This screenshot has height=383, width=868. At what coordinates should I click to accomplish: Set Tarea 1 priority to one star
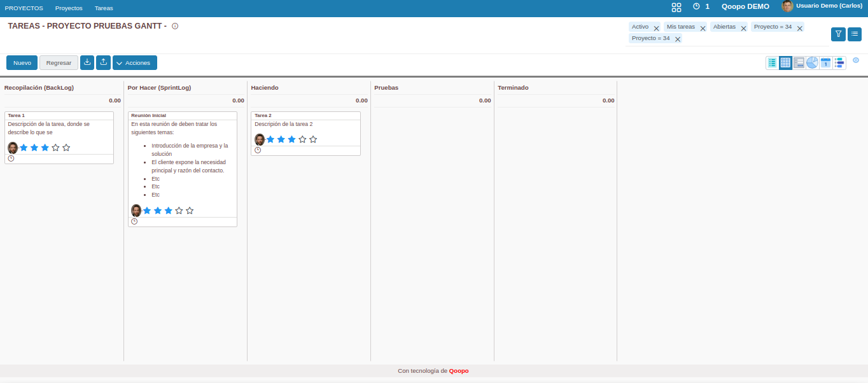pyautogui.click(x=24, y=148)
